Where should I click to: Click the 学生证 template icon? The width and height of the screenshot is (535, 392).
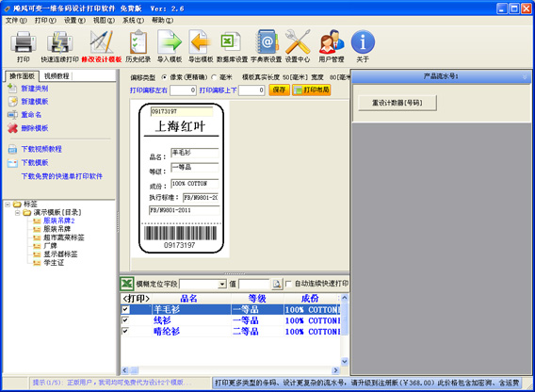[37, 263]
